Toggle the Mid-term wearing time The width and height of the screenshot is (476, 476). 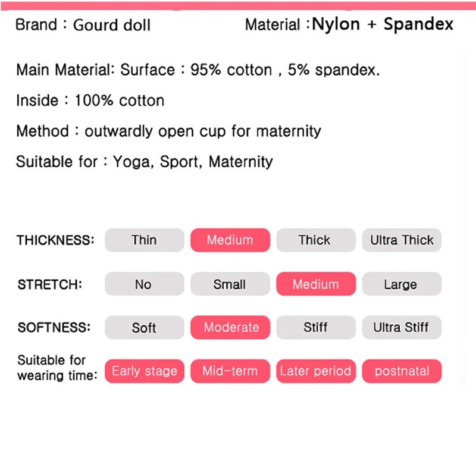tap(230, 371)
